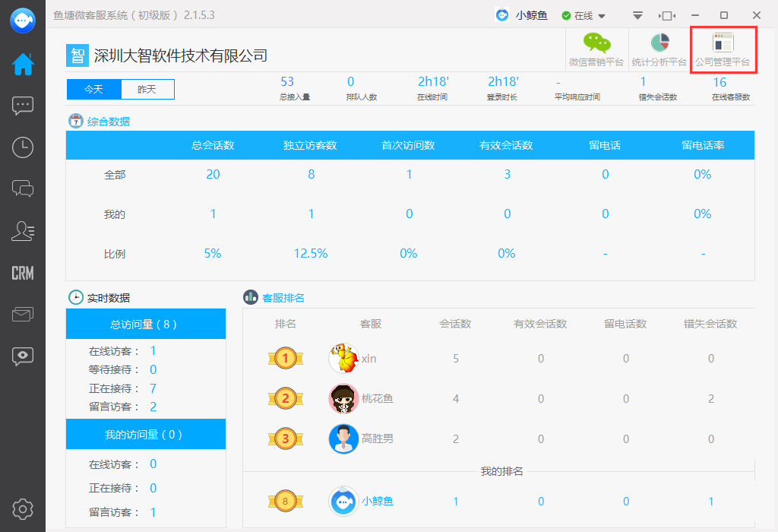
Task: Open the group conversations icon in sidebar
Action: [x=22, y=189]
